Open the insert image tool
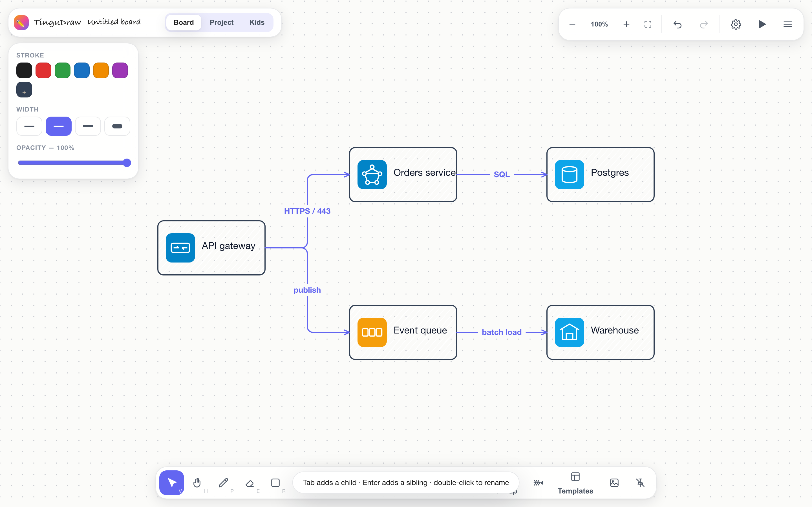This screenshot has width=812, height=507. (x=614, y=482)
